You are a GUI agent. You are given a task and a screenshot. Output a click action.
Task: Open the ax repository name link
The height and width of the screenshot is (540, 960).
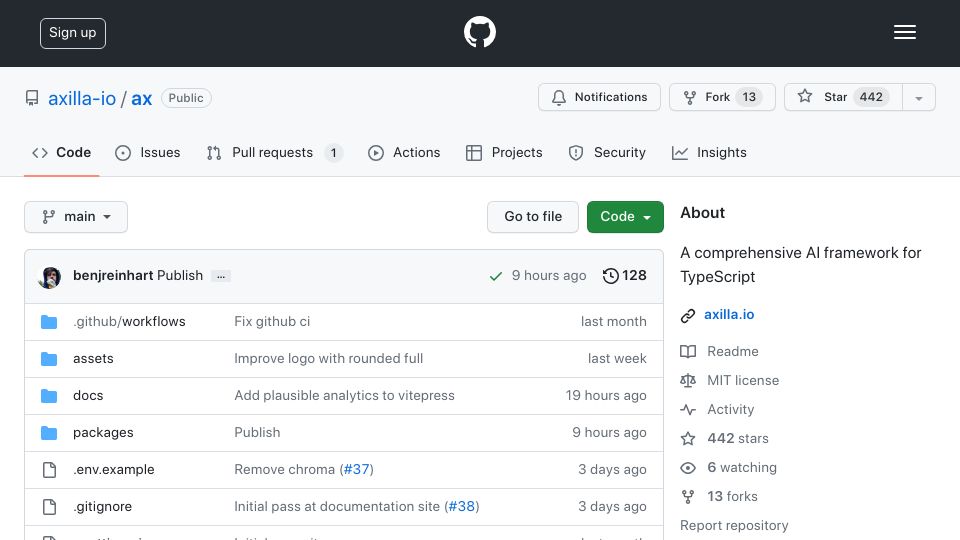pyautogui.click(x=141, y=98)
